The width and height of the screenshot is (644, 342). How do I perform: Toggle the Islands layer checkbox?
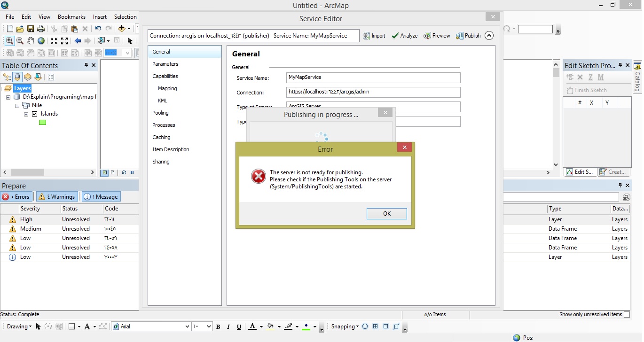point(34,114)
